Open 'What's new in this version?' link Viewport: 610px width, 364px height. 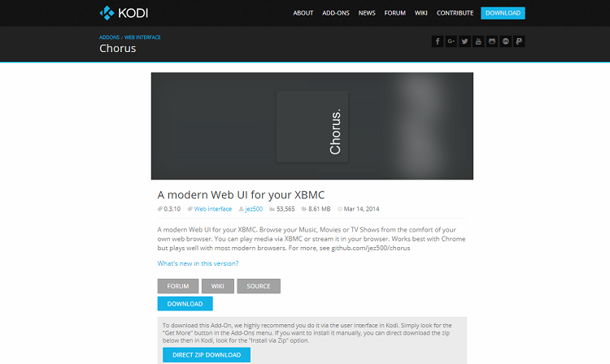pyautogui.click(x=198, y=263)
